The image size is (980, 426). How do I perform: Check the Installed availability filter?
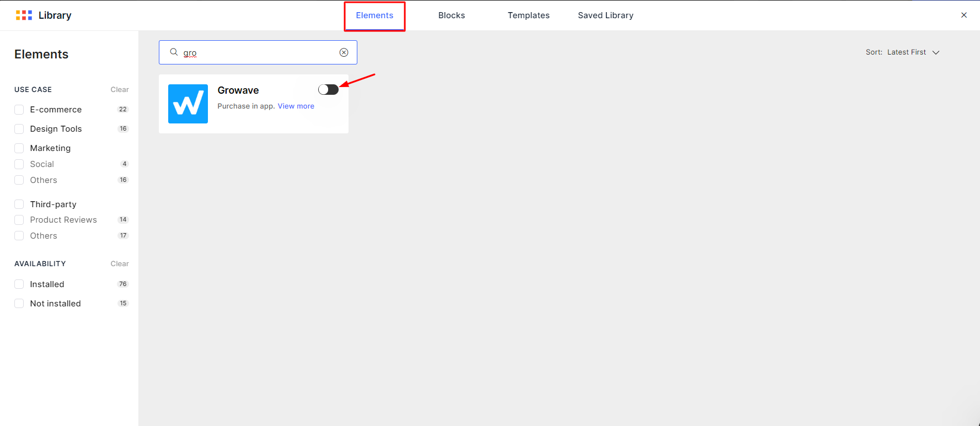(19, 284)
